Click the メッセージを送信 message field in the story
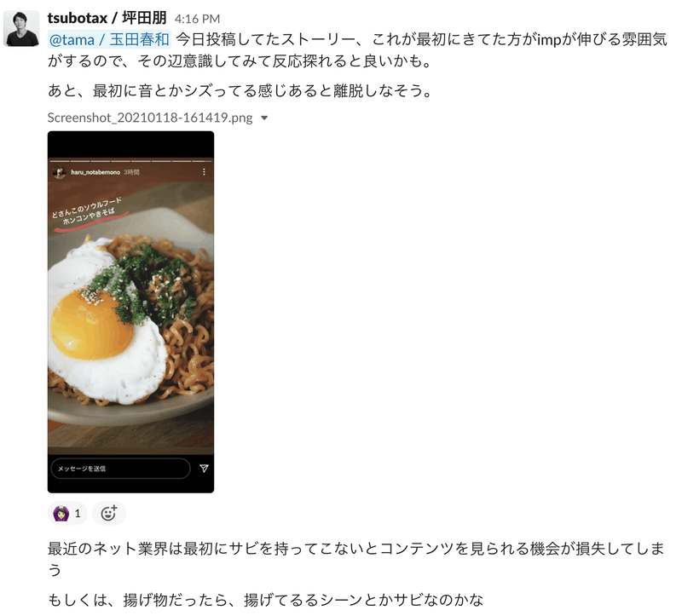 point(120,469)
